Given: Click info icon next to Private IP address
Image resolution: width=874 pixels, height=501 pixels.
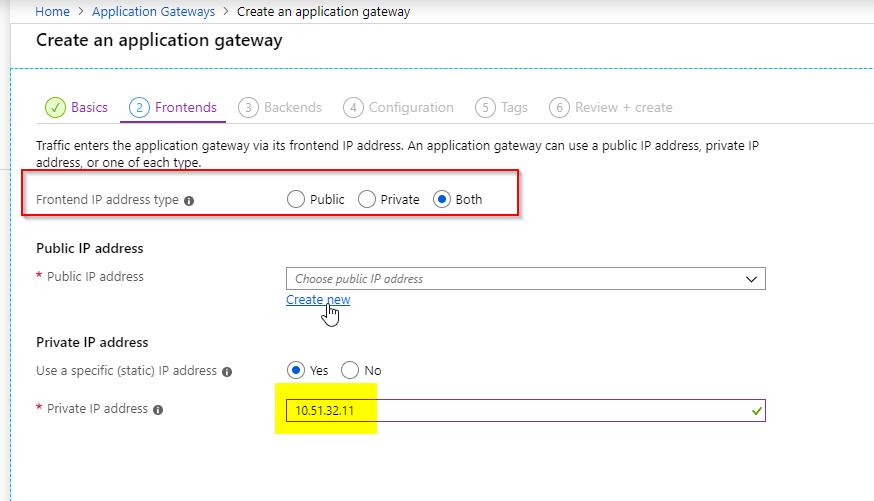Looking at the screenshot, I should tap(159, 409).
